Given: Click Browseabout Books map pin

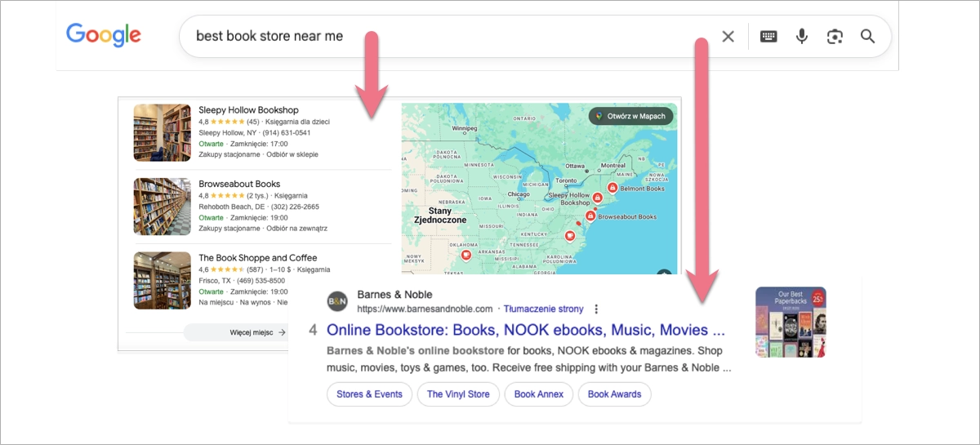Looking at the screenshot, I should 589,216.
